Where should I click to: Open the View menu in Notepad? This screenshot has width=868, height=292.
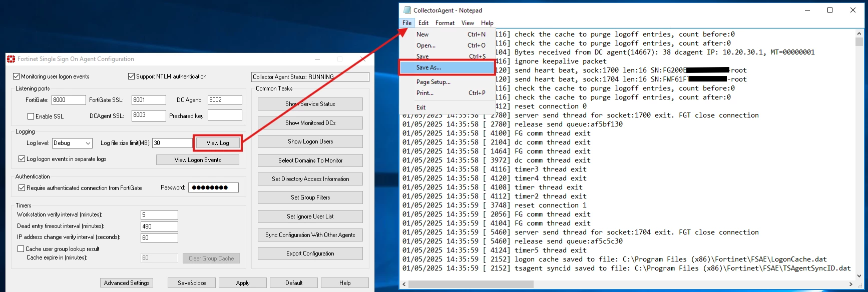tap(468, 23)
